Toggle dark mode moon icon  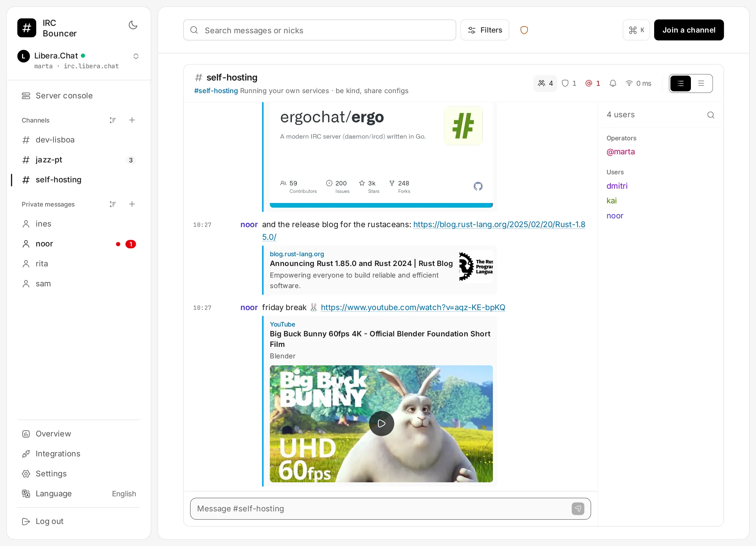coord(133,25)
